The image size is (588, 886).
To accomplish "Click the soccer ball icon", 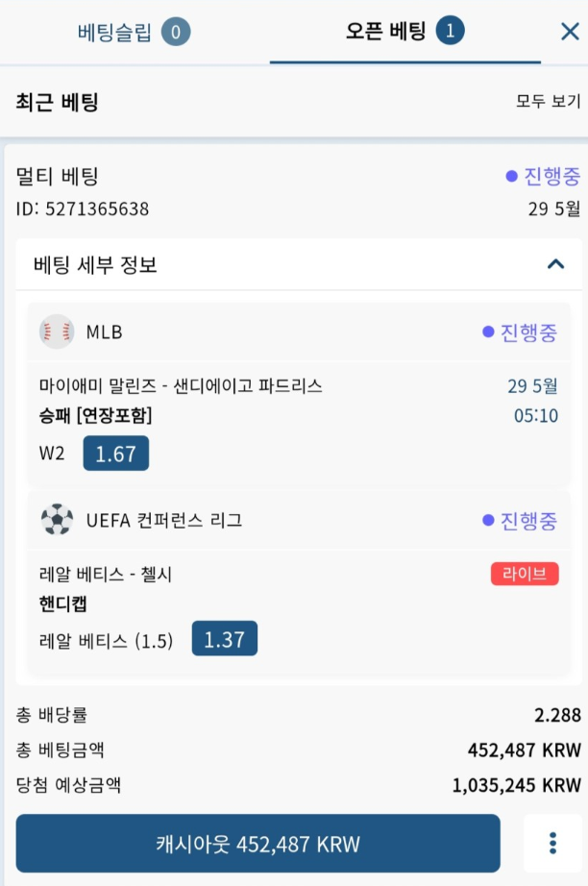I will click(57, 519).
